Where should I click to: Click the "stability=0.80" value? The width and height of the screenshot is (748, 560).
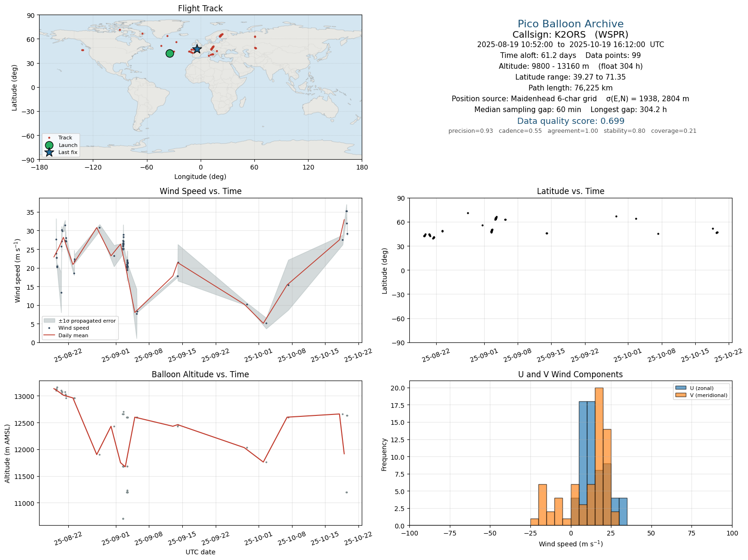625,131
